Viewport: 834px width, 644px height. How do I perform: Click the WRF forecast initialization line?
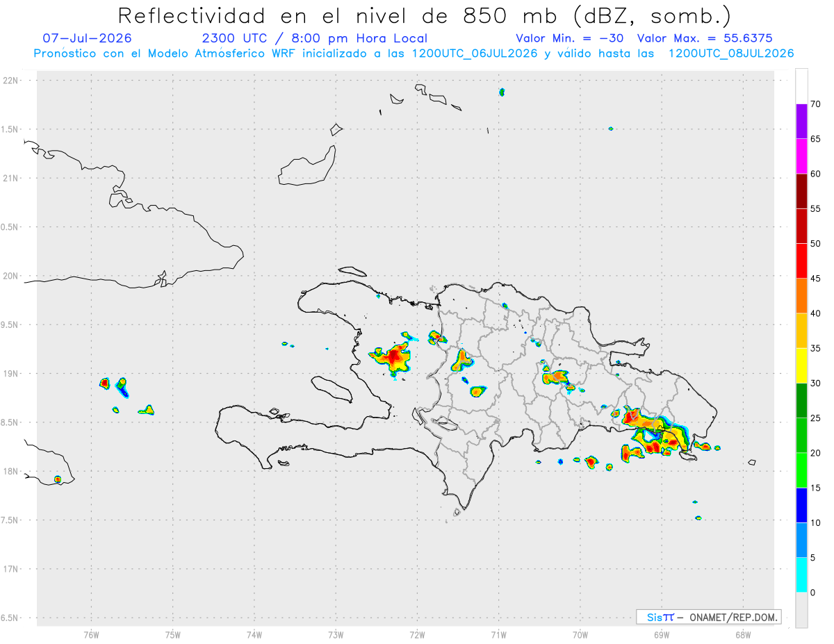tap(414, 53)
